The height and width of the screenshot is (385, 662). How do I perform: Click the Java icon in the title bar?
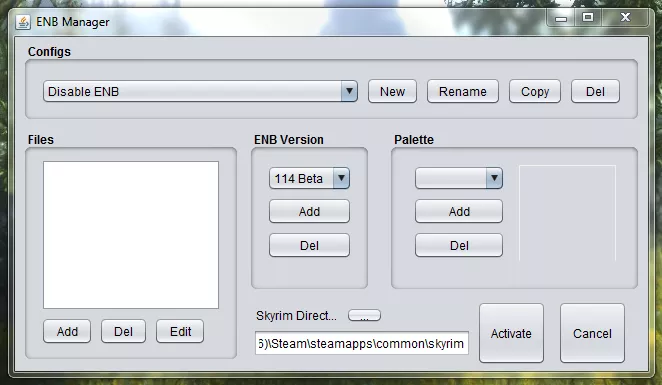click(23, 22)
